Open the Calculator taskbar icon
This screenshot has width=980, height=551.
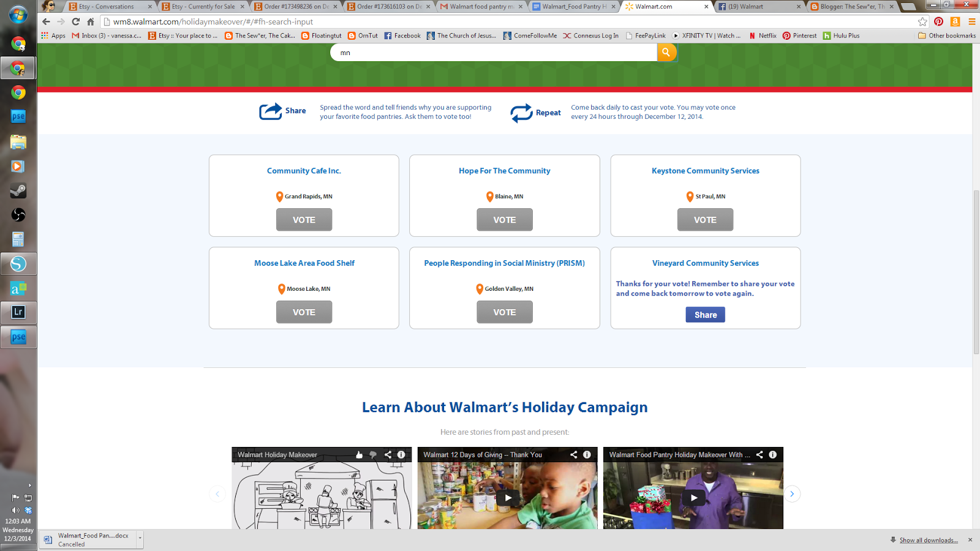tap(18, 239)
